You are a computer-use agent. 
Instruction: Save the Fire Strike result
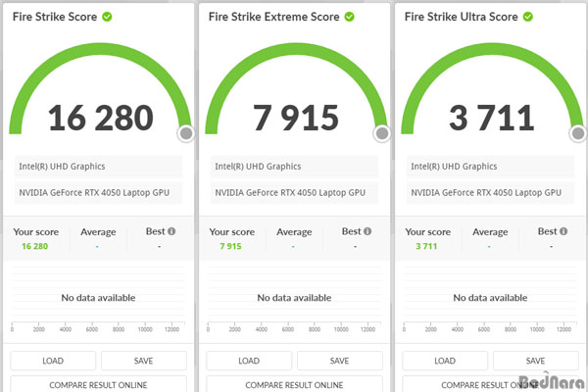(144, 361)
